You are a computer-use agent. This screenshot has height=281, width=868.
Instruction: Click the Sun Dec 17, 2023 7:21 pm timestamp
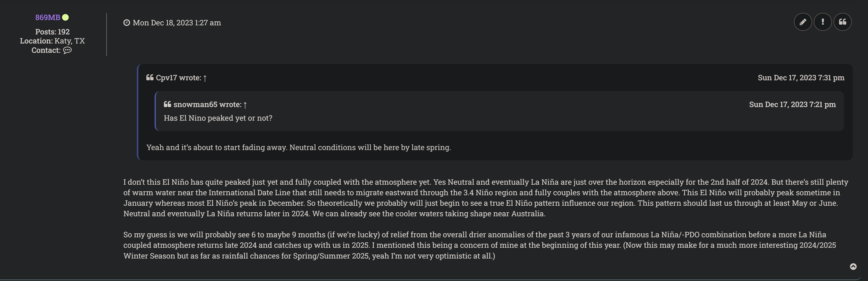[792, 104]
